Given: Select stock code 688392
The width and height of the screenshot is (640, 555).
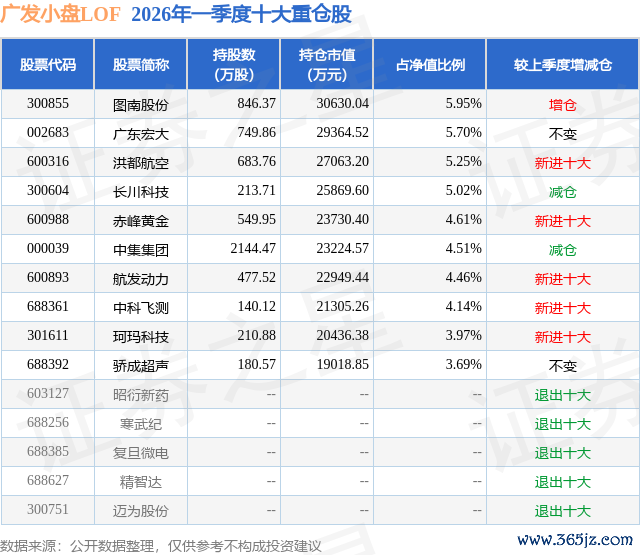Looking at the screenshot, I should [x=48, y=364].
